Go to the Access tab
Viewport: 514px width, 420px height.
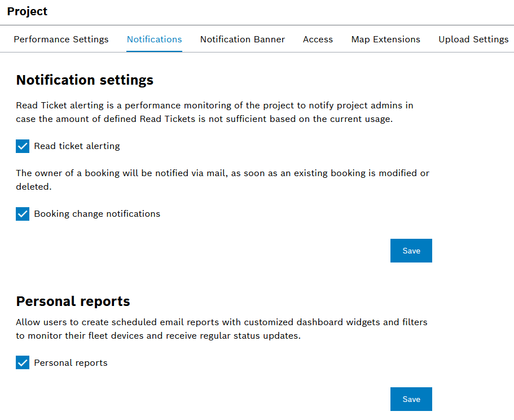pyautogui.click(x=318, y=40)
